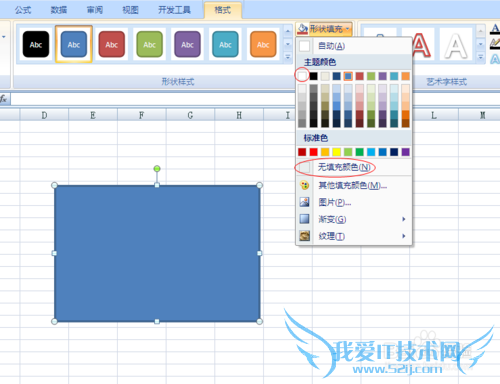This screenshot has height=384, width=500.
Task: Pick light blue standard color
Action: point(371,152)
